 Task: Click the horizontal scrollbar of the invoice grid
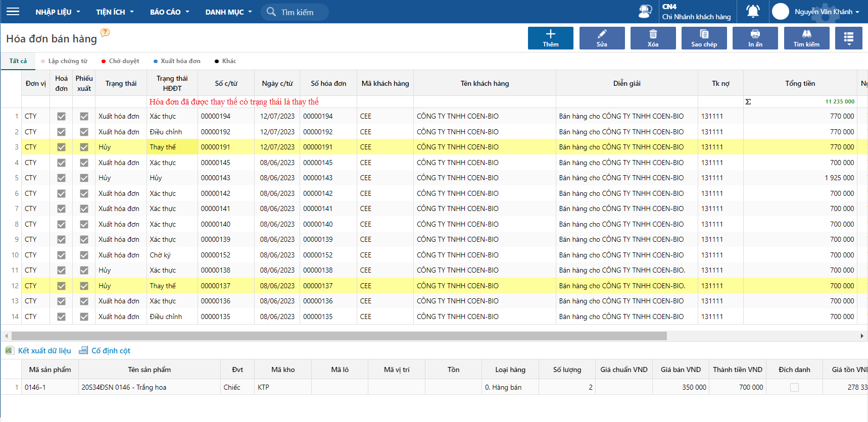[339, 336]
